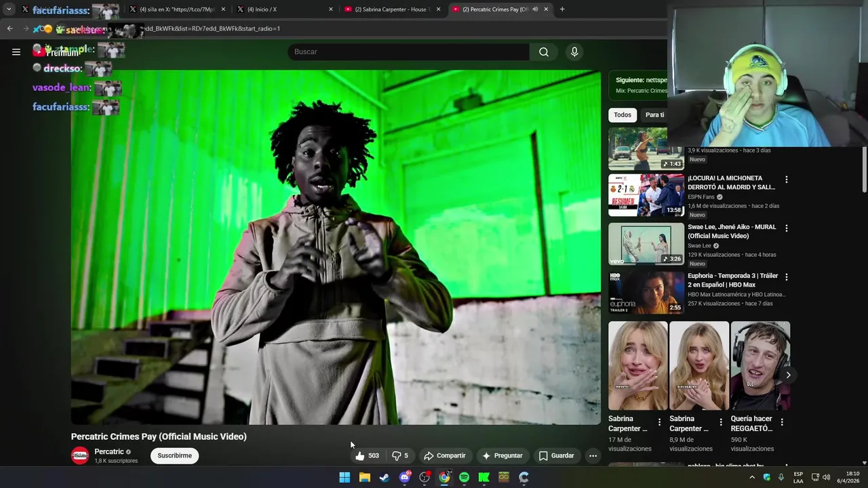The width and height of the screenshot is (868, 488).
Task: Open Discord from the taskbar
Action: point(405,477)
